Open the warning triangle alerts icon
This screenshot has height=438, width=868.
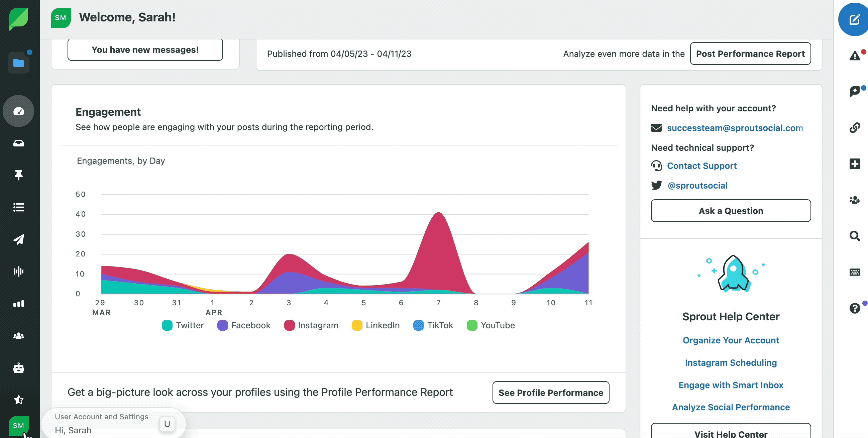coord(855,56)
